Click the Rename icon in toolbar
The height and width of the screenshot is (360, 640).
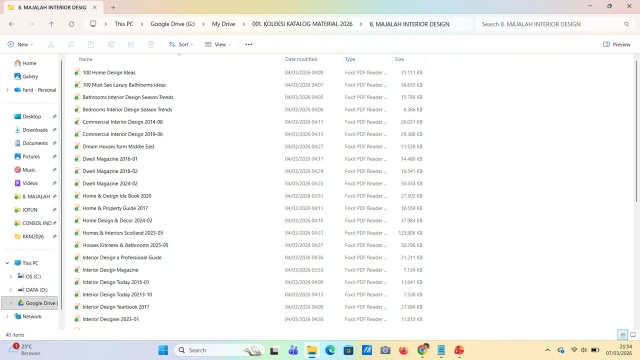click(x=111, y=44)
